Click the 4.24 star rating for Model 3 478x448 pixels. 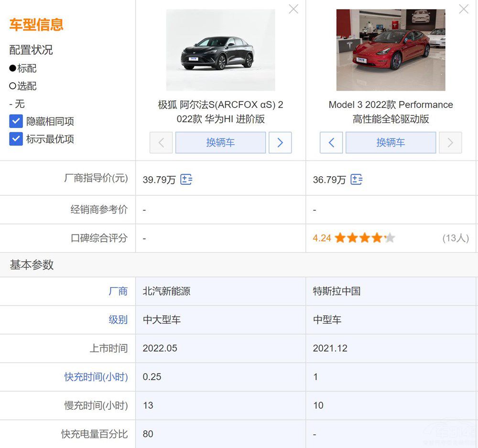click(354, 238)
